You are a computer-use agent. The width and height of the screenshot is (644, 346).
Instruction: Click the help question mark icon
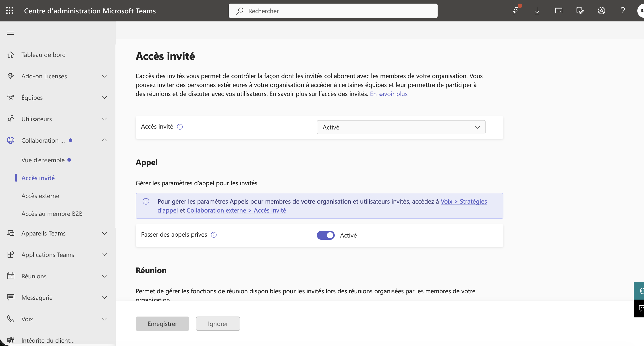[623, 11]
